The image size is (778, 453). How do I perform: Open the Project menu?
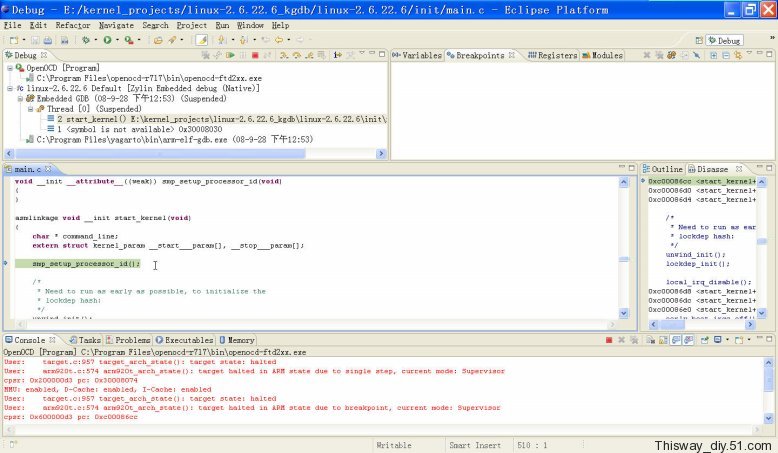pos(192,25)
